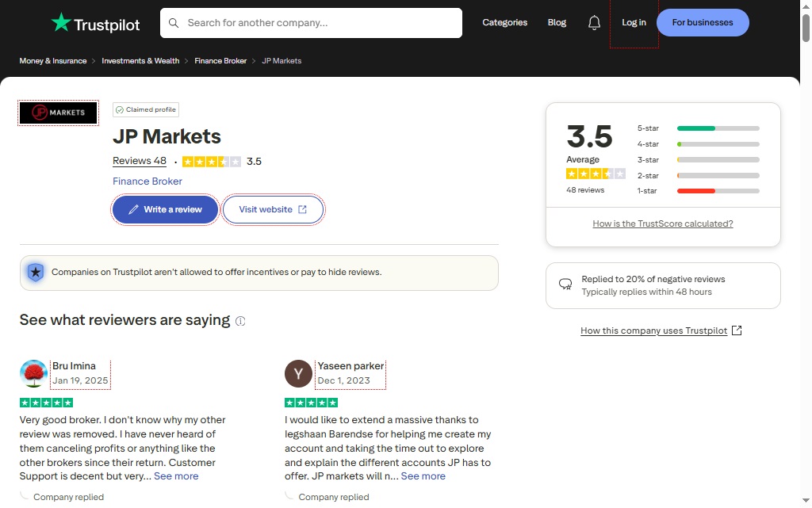This screenshot has height=508, width=812.
Task: Filter reviews by 1-star bar
Action: click(718, 191)
